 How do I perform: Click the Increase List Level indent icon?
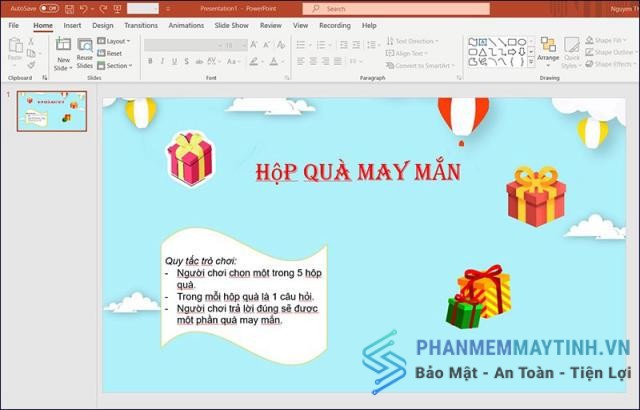pyautogui.click(x=356, y=45)
